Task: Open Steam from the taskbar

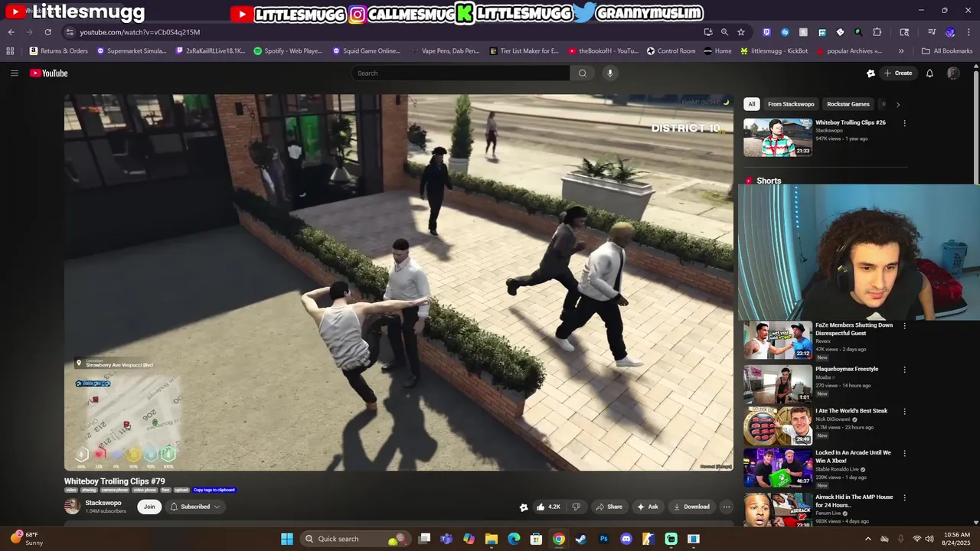Action: coord(581,539)
